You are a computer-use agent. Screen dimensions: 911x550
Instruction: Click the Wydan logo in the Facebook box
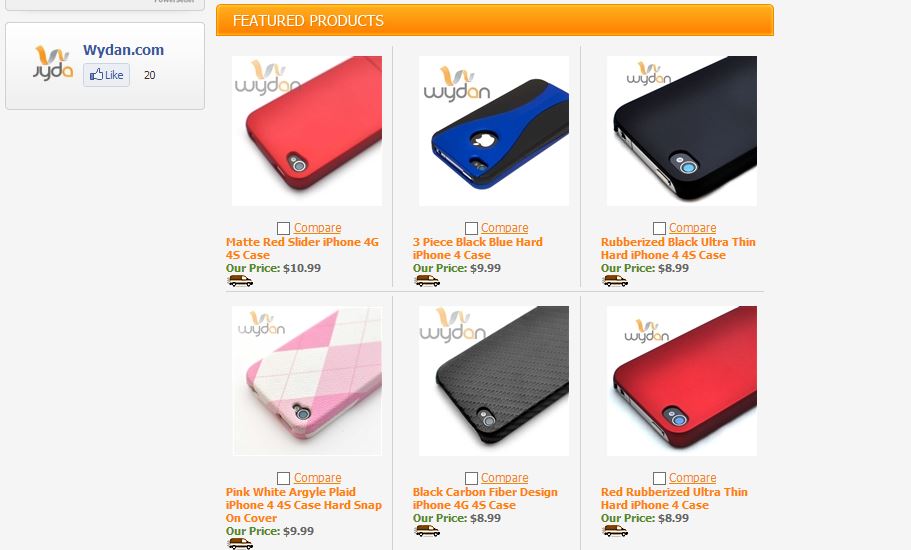pos(53,62)
